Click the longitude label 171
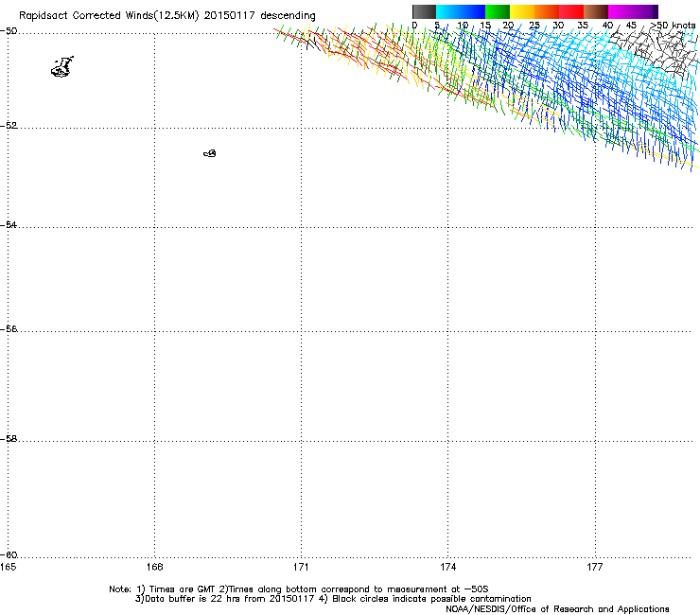Screen dimensions: 700x615 [301, 567]
